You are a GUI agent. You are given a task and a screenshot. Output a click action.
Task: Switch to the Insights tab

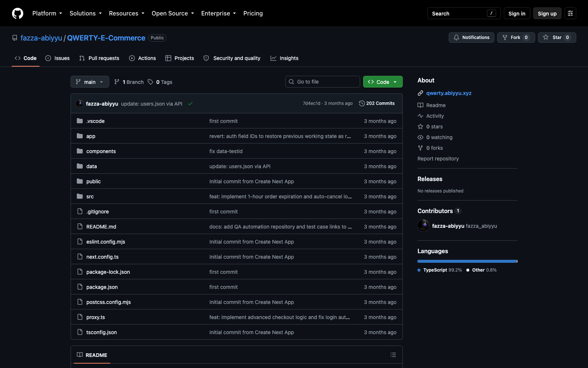coord(284,58)
